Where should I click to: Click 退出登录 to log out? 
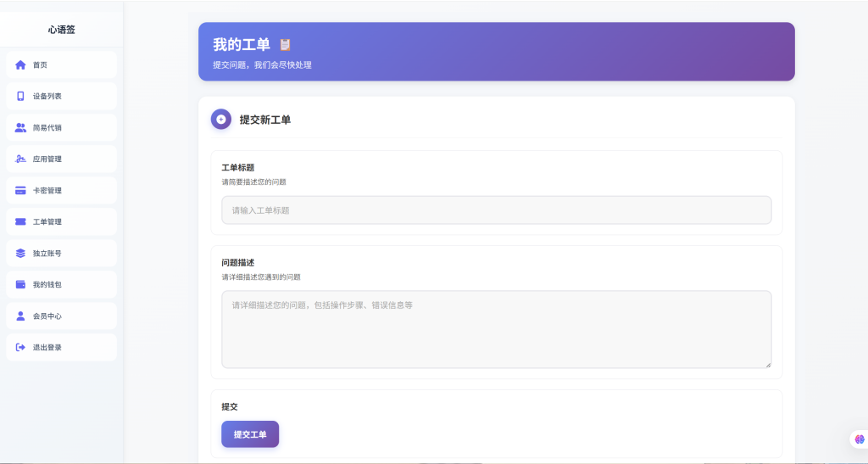tap(61, 347)
